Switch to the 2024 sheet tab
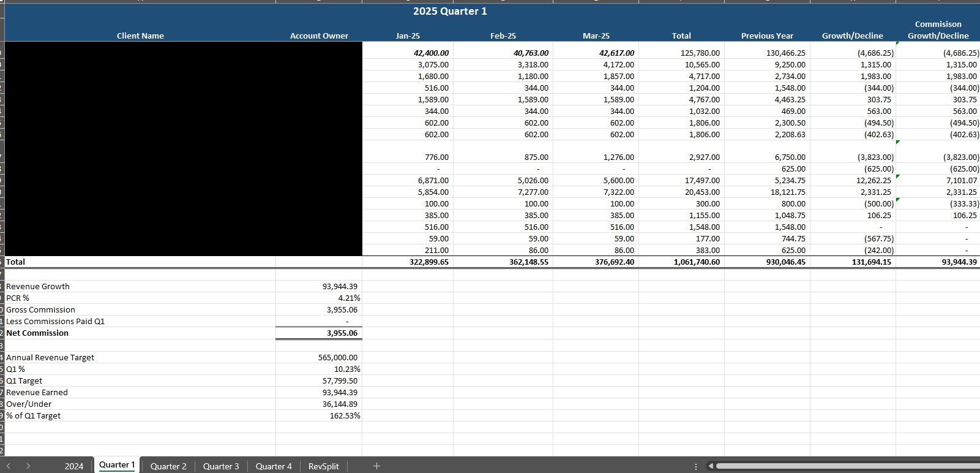Viewport: 980px width, 473px height. click(74, 466)
